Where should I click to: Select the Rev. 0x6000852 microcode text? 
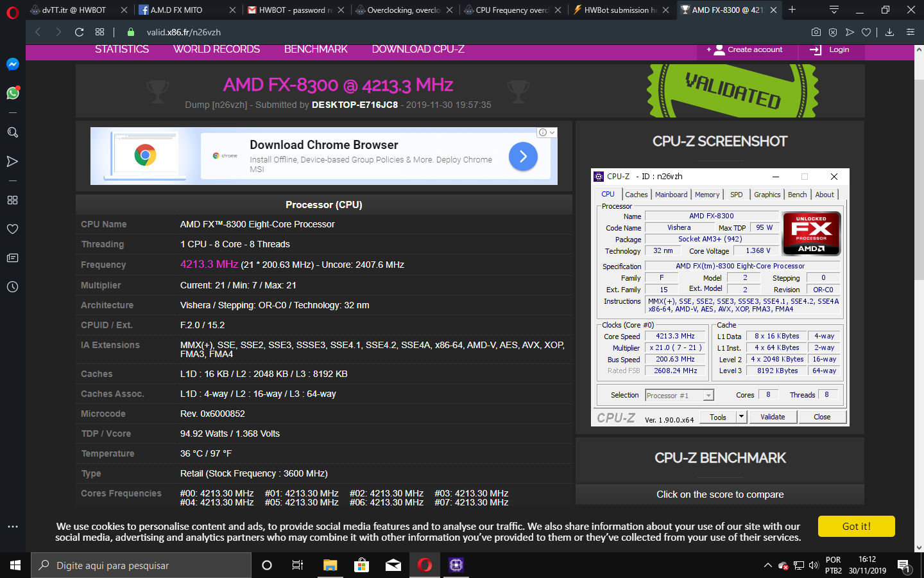click(x=212, y=414)
